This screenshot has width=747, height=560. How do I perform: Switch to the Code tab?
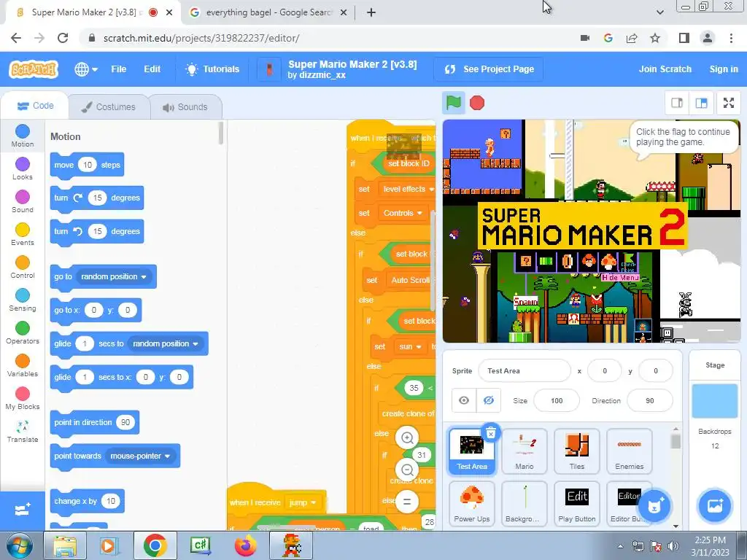[x=35, y=106]
